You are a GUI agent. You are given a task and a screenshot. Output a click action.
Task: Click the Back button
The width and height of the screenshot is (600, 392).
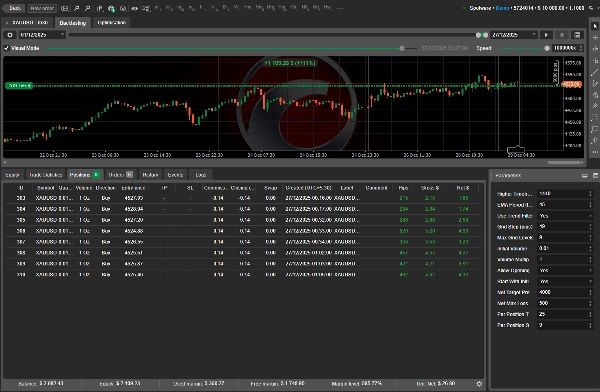pyautogui.click(x=15, y=8)
